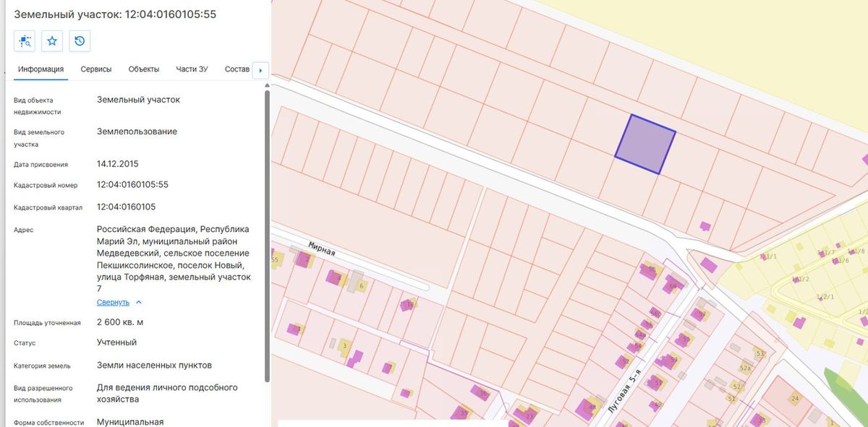Click the cadastral number 12:04:0160105:55 value
868x427 pixels.
[132, 184]
